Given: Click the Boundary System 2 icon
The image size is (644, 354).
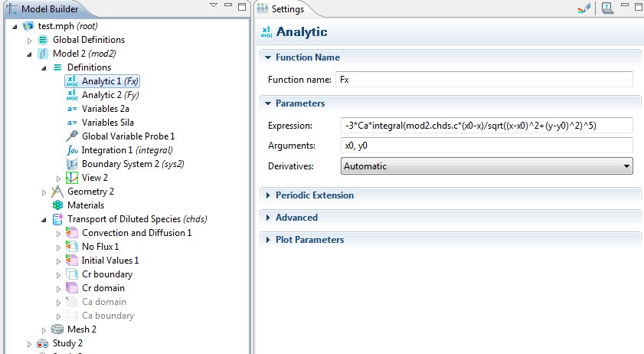Looking at the screenshot, I should pyautogui.click(x=72, y=164).
